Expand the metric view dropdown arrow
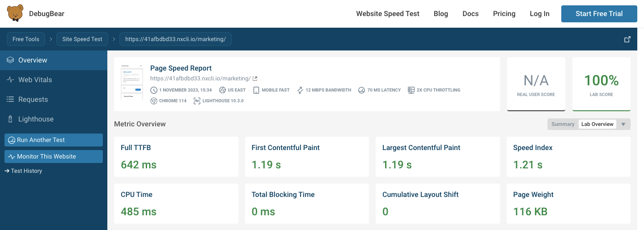 [x=623, y=124]
